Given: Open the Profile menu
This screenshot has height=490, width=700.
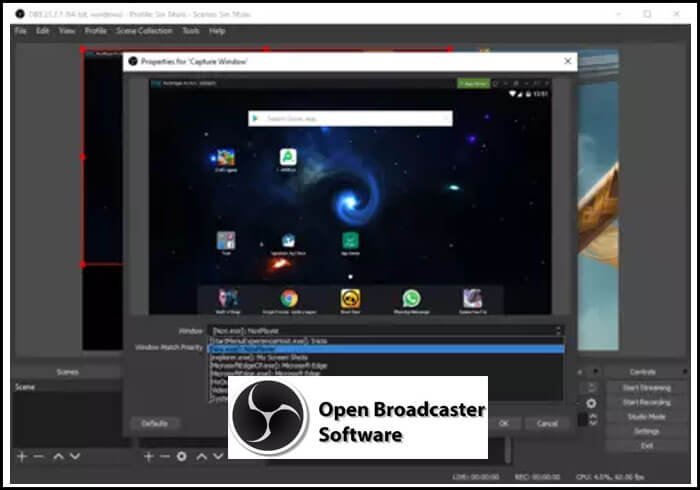Looking at the screenshot, I should pyautogui.click(x=96, y=31).
